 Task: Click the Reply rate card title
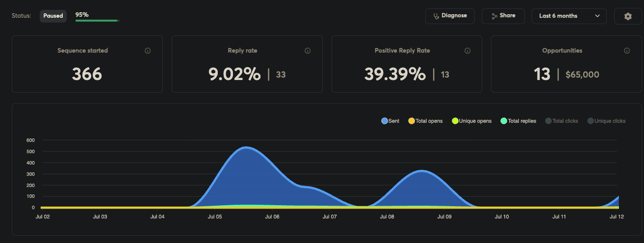point(242,51)
